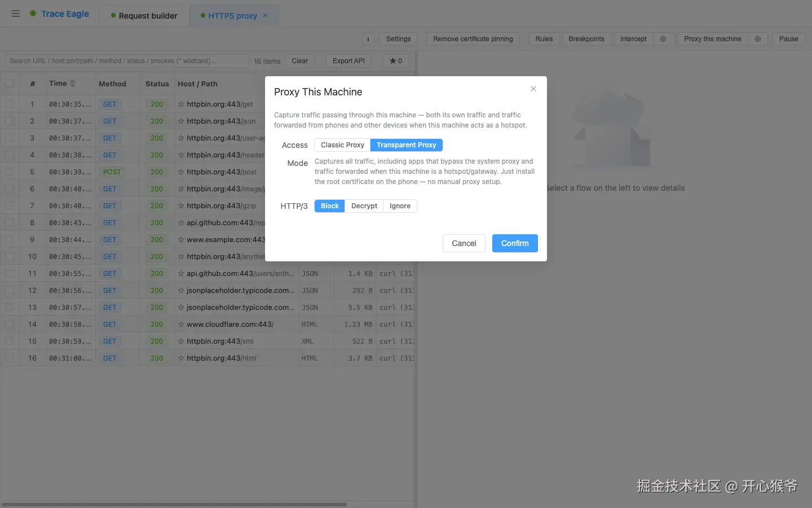This screenshot has height=508, width=812.
Task: Open the gear options next to Proxy this machine
Action: 758,39
